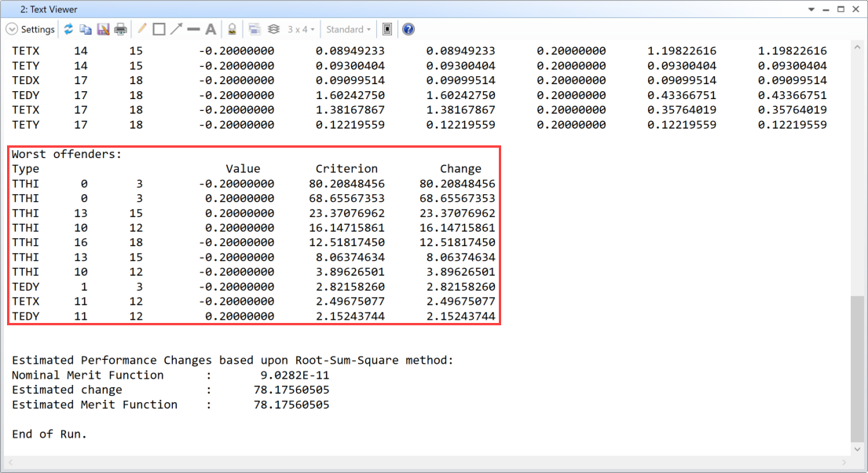Click the criterion value 12.51817450
This screenshot has height=473, width=868.
point(346,242)
